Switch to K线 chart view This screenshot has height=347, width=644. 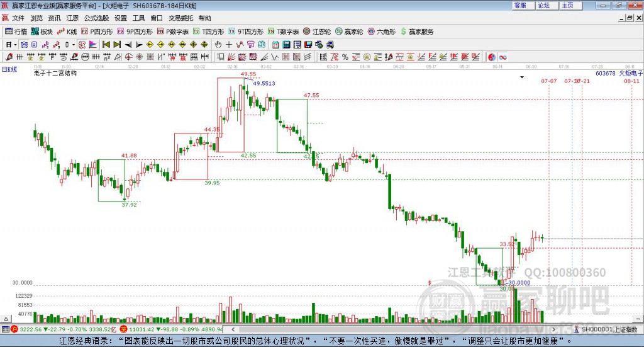67,31
